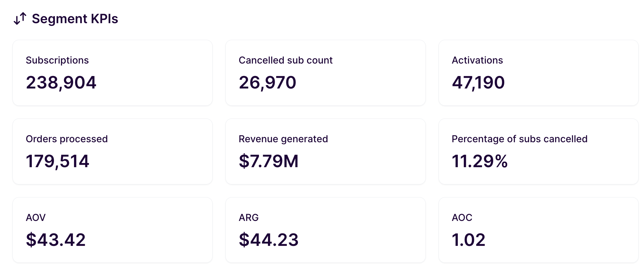Click the 26,970 cancelled value
Viewport: 644px width, 272px height.
click(267, 83)
